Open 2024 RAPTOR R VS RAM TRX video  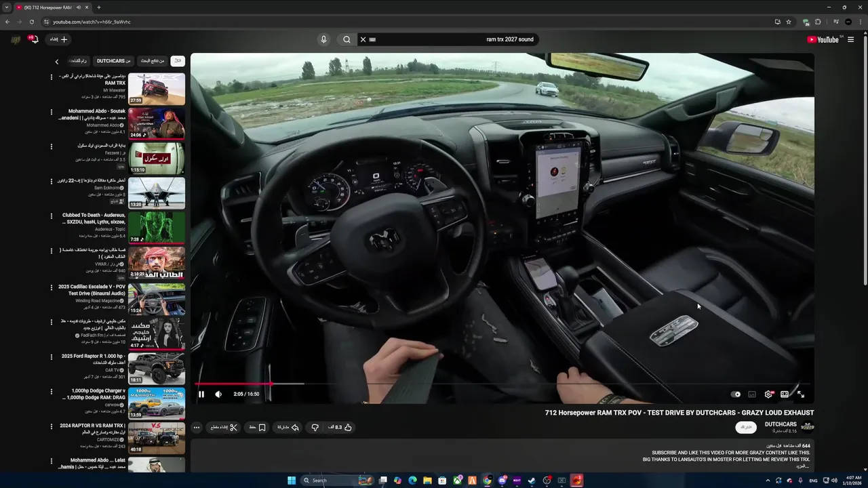click(157, 439)
